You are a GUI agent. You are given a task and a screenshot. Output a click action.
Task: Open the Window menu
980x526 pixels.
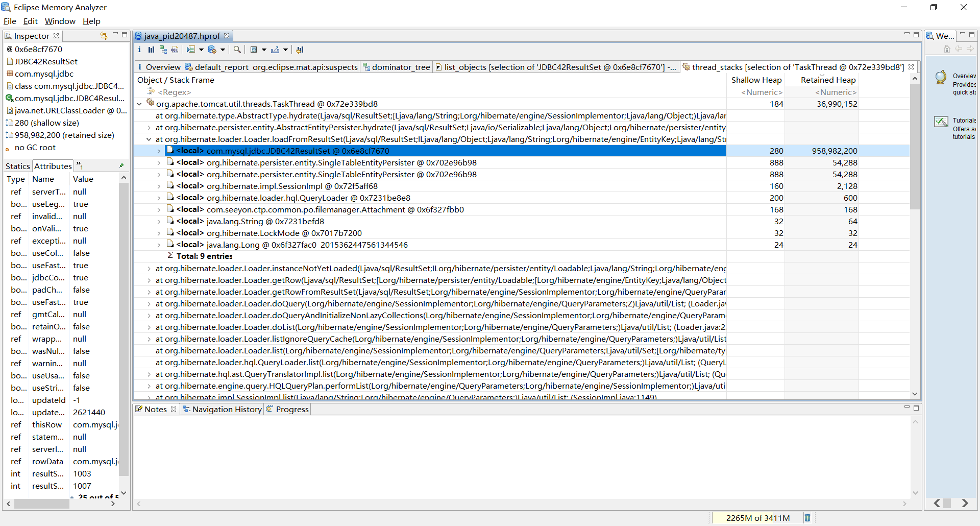point(60,21)
